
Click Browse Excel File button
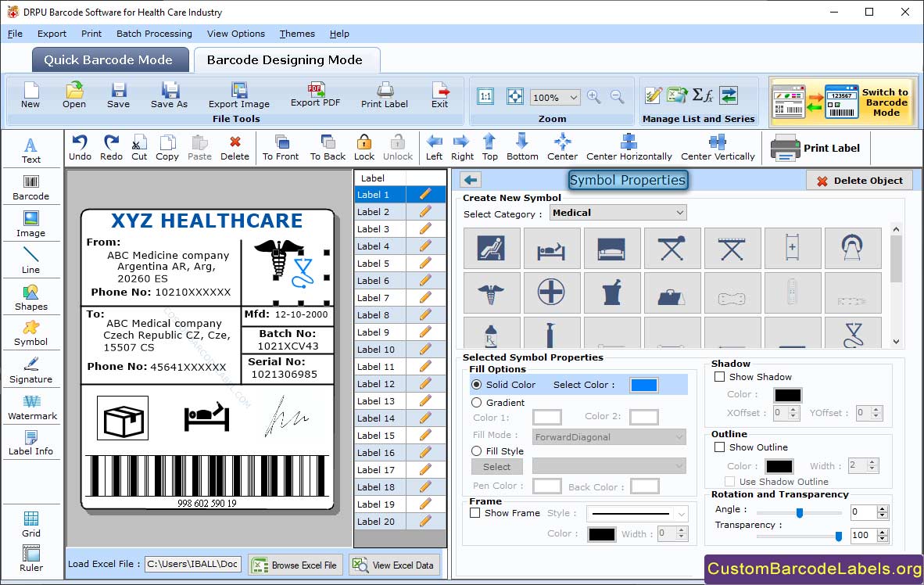[x=295, y=565]
